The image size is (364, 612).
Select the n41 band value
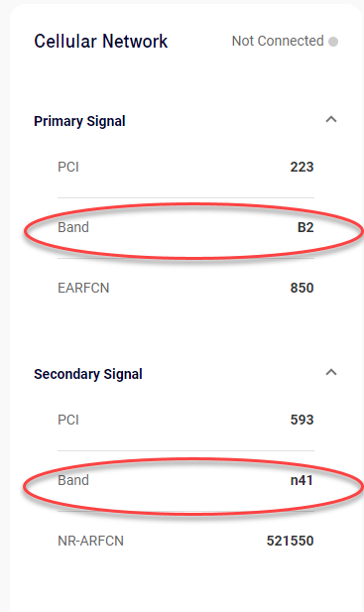(x=302, y=480)
